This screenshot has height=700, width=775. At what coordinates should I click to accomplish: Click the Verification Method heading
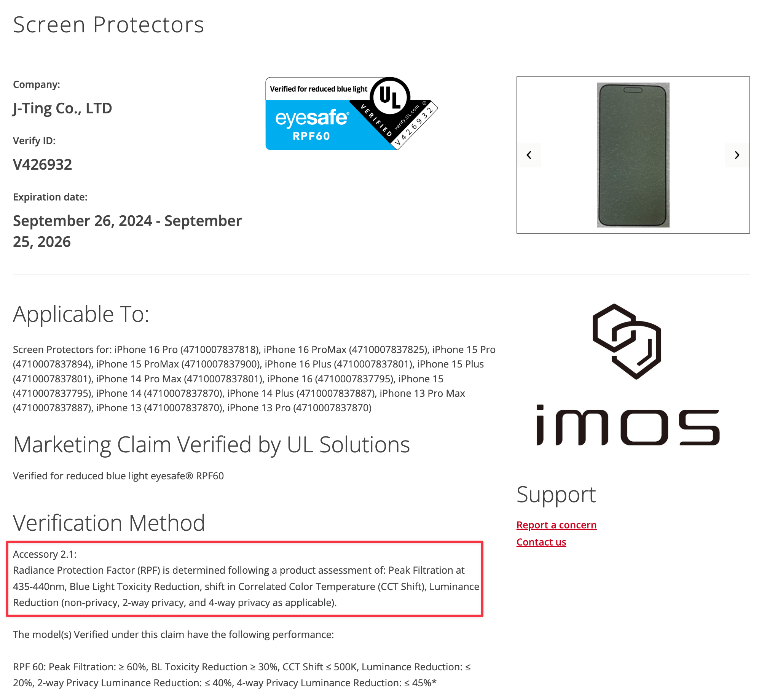click(x=109, y=522)
